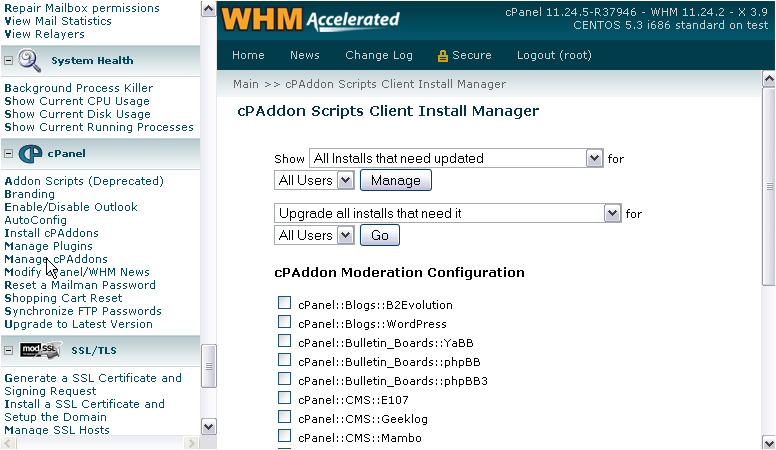Open Manage cPAddons link
The width and height of the screenshot is (776, 450).
(x=56, y=259)
